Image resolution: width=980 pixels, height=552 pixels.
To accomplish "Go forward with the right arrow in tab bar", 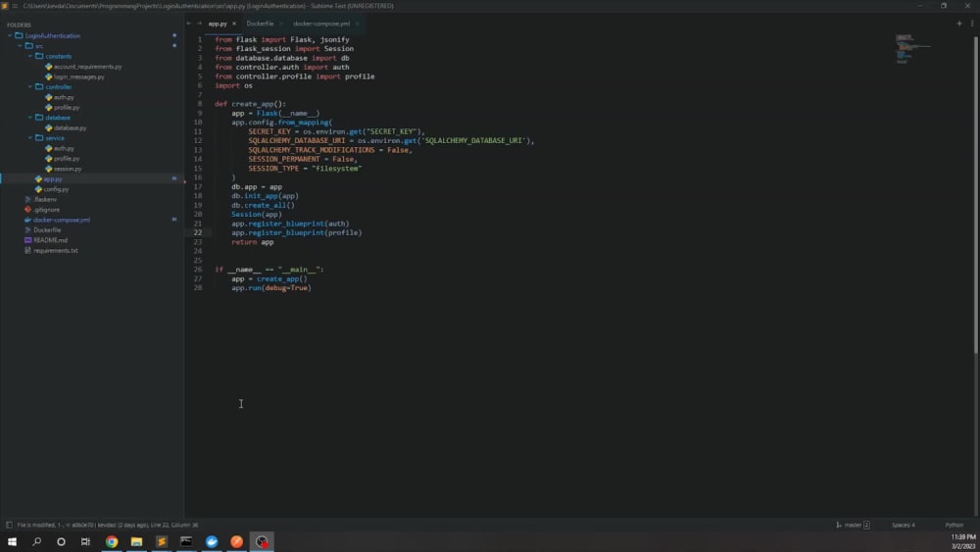I will (x=199, y=24).
